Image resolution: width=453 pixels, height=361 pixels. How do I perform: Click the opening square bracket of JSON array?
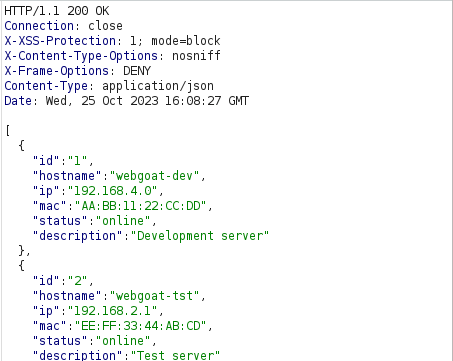(8, 131)
